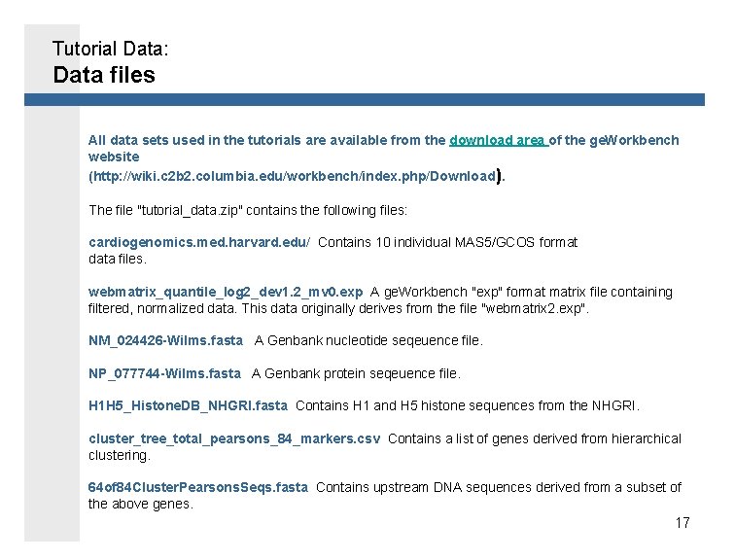The height and width of the screenshot is (560, 735).
Task: Click the tutorial_data.zip sentence
Action: click(248, 210)
